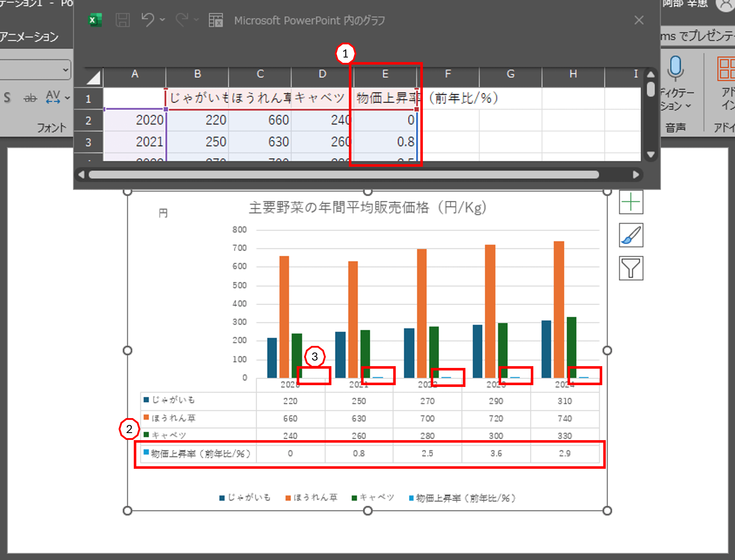Click the horizontal scrollbar left arrow

pyautogui.click(x=81, y=175)
